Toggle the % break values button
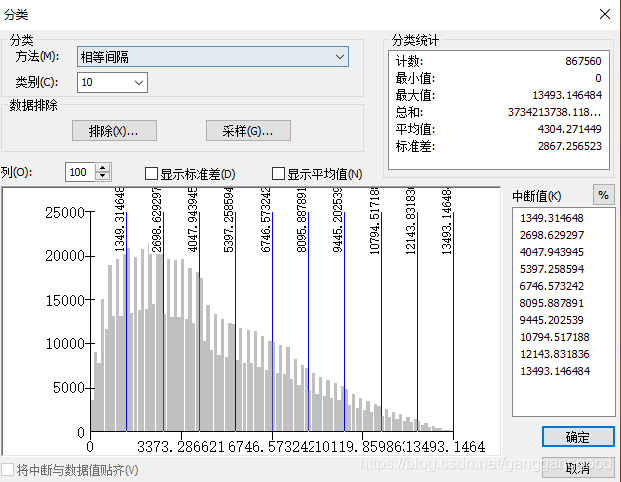The width and height of the screenshot is (621, 482). tap(603, 195)
